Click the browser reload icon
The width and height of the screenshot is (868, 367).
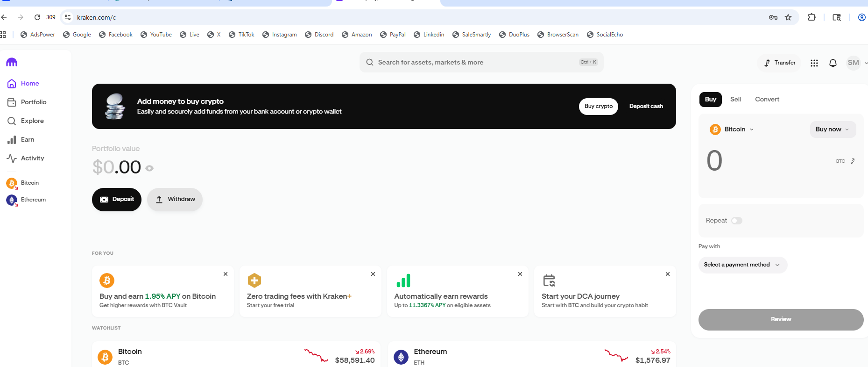[x=37, y=17]
